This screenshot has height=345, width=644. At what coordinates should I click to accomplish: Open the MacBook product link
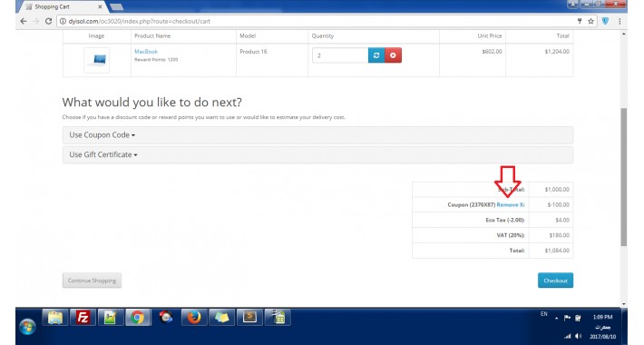coord(146,52)
